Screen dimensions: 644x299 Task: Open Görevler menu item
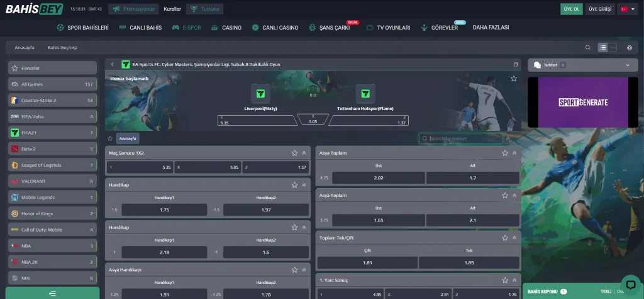pos(440,28)
